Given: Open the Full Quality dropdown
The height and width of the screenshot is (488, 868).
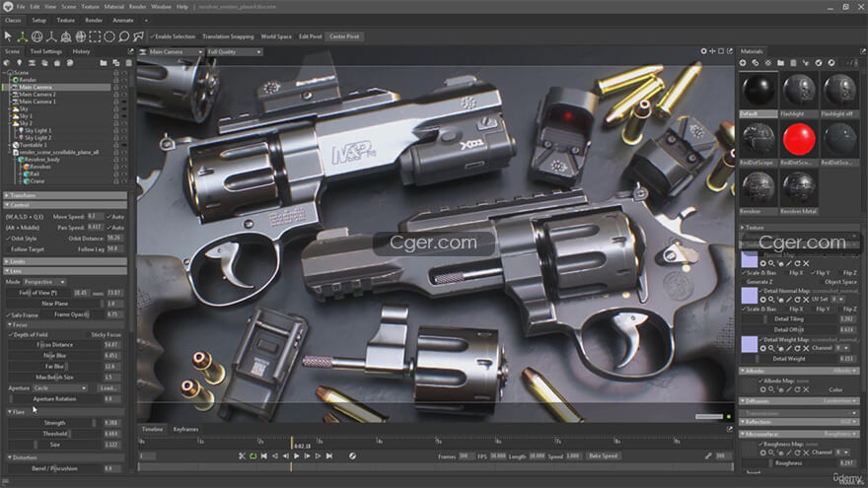Looking at the screenshot, I should pos(235,51).
